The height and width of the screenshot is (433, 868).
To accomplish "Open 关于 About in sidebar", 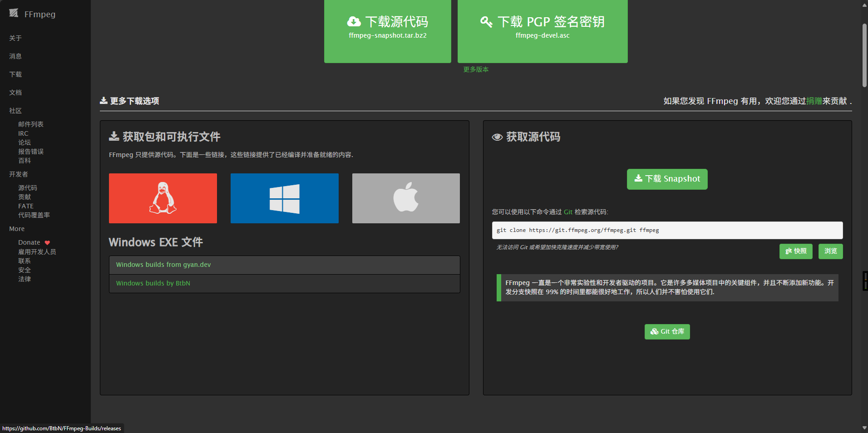I will coord(15,38).
